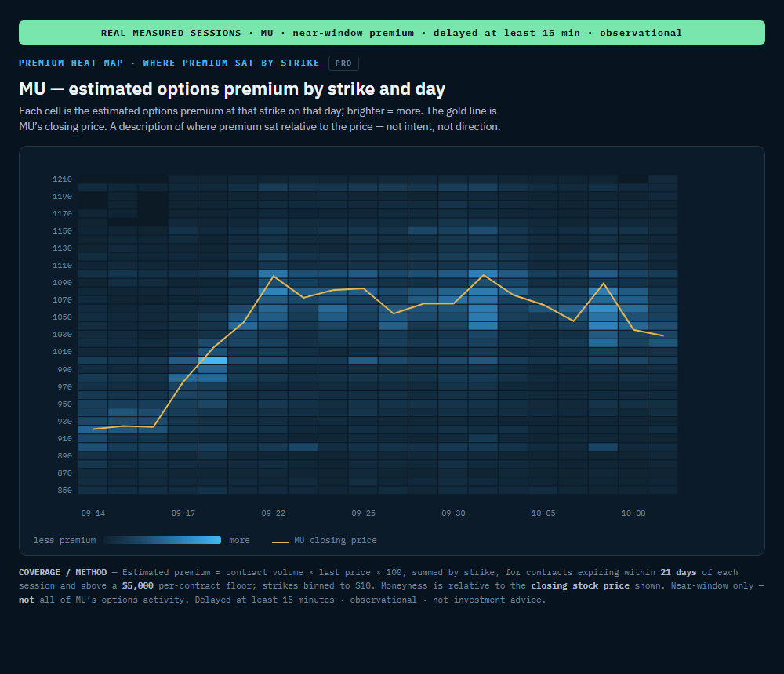Click the 950 strike axis label
The height and width of the screenshot is (674, 784).
(64, 404)
